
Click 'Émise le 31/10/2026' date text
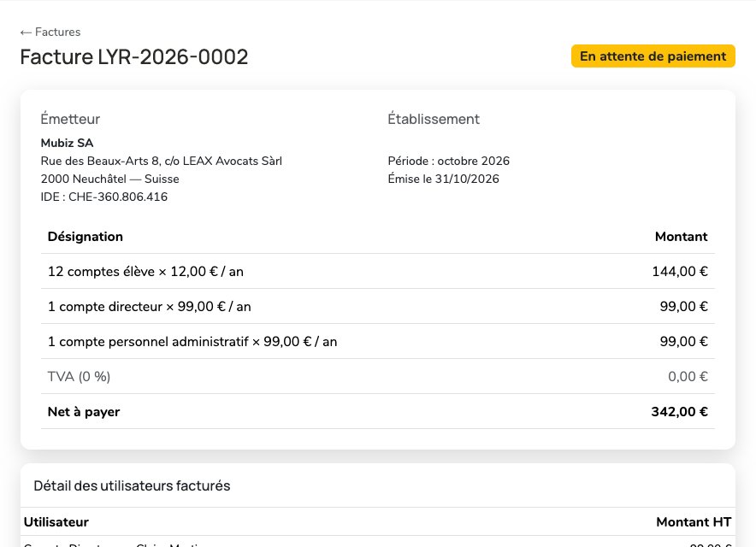point(443,179)
